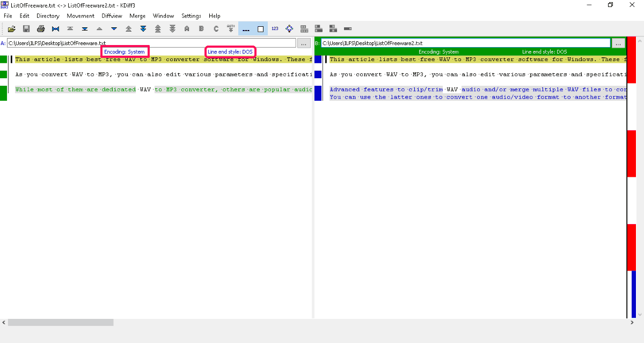Click the Encoding: System label in pane A
The image size is (644, 343).
(x=125, y=52)
